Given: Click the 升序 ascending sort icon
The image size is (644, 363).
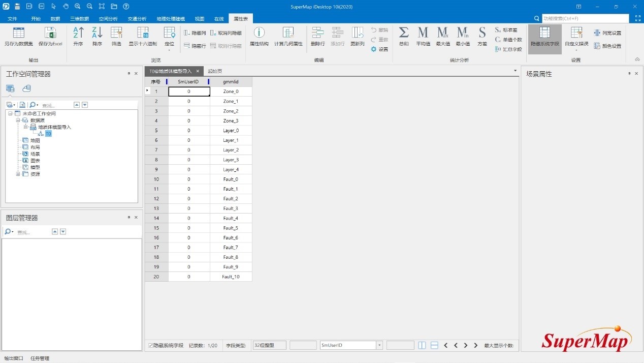Looking at the screenshot, I should (78, 36).
